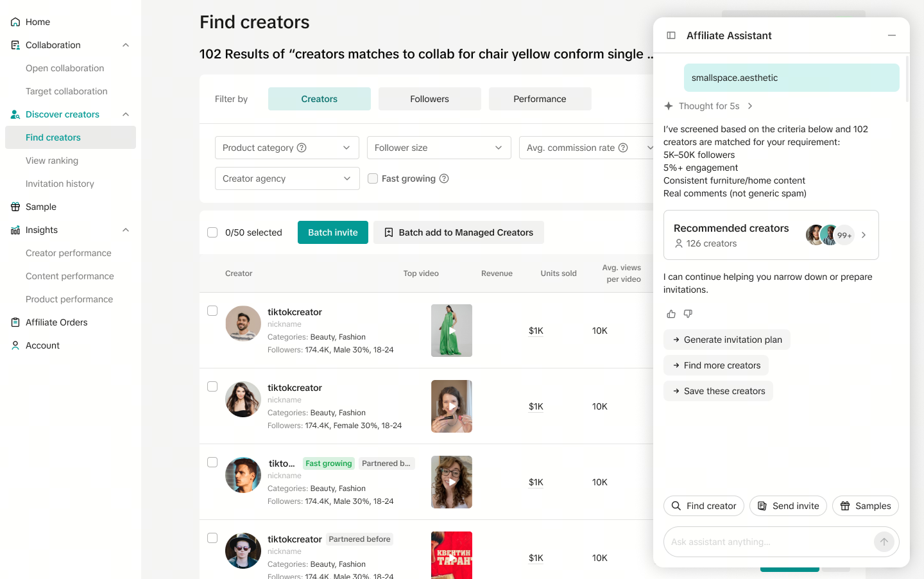Screen dimensions: 924x579
Task: Click the Sample gift icon in sidebar
Action: 15,207
